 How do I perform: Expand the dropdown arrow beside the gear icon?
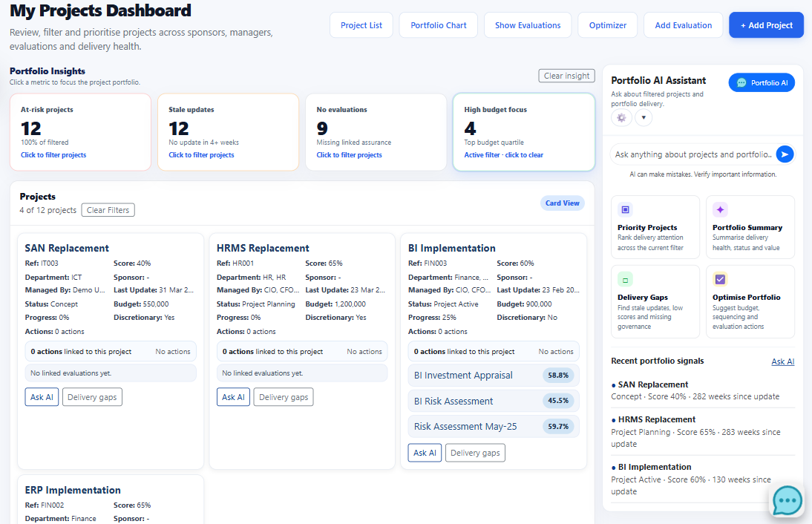tap(644, 117)
